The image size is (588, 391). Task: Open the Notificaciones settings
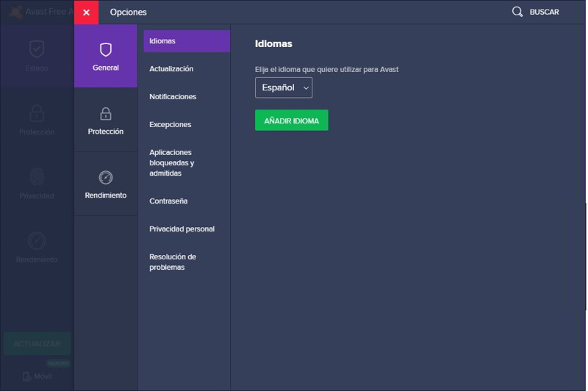click(173, 97)
